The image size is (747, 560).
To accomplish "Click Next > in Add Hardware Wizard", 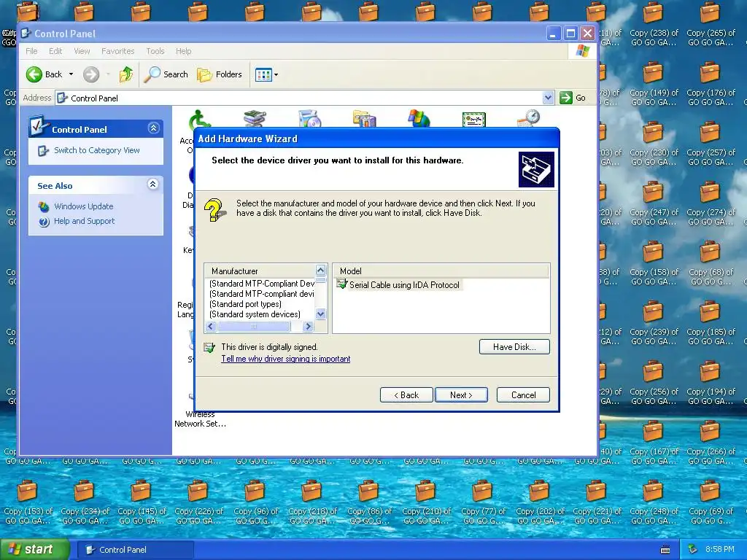I will tap(461, 394).
